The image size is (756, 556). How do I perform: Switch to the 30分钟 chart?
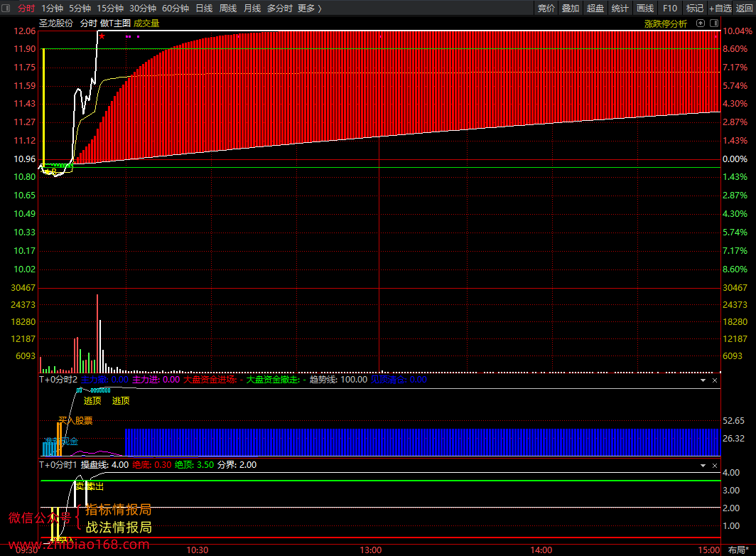point(143,9)
